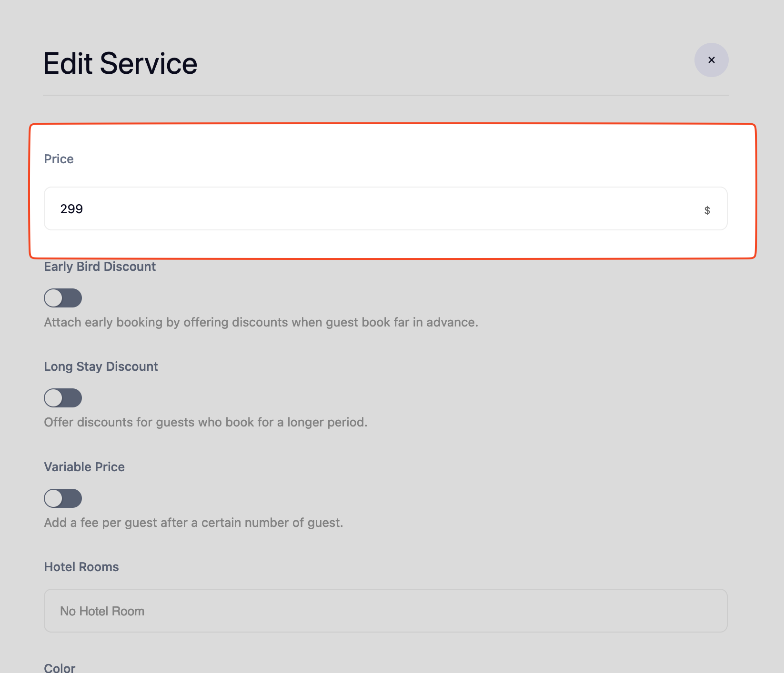784x673 pixels.
Task: Click the Early Bird Discount label
Action: coord(100,267)
